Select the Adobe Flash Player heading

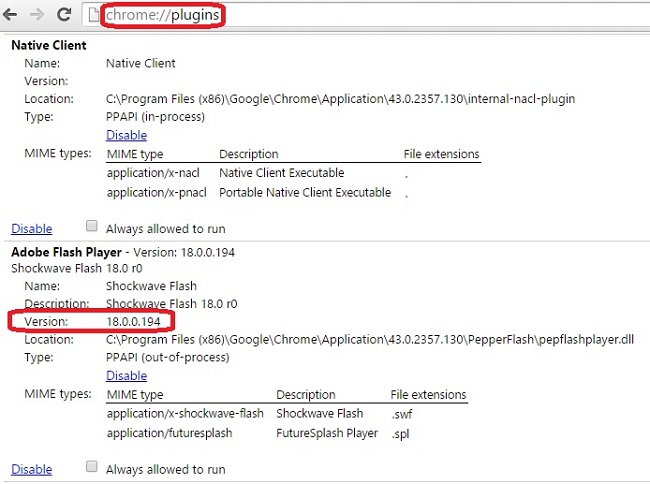(66, 252)
